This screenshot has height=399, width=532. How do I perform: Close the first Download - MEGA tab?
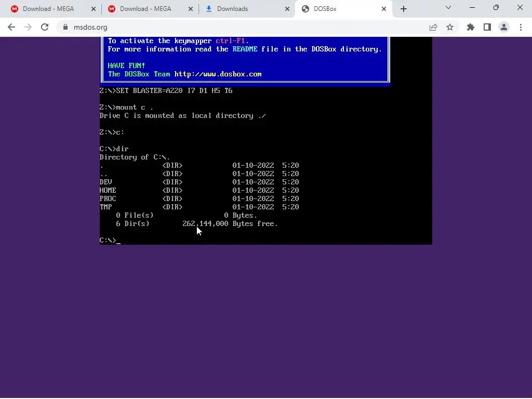(x=94, y=9)
